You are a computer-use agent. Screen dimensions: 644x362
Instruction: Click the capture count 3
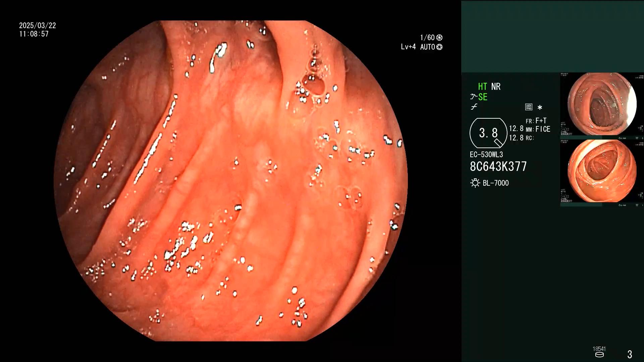click(630, 354)
